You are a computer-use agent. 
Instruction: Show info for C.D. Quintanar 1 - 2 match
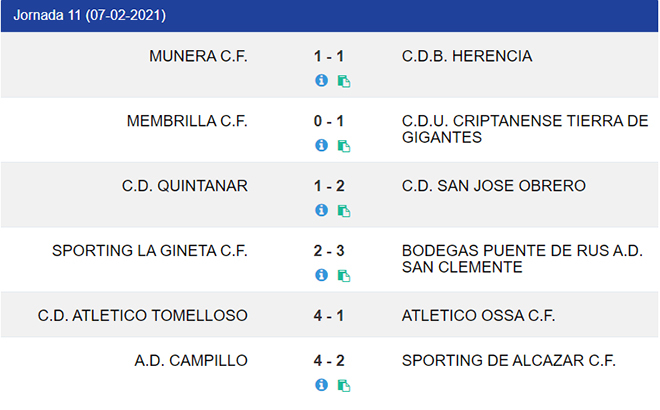[322, 210]
